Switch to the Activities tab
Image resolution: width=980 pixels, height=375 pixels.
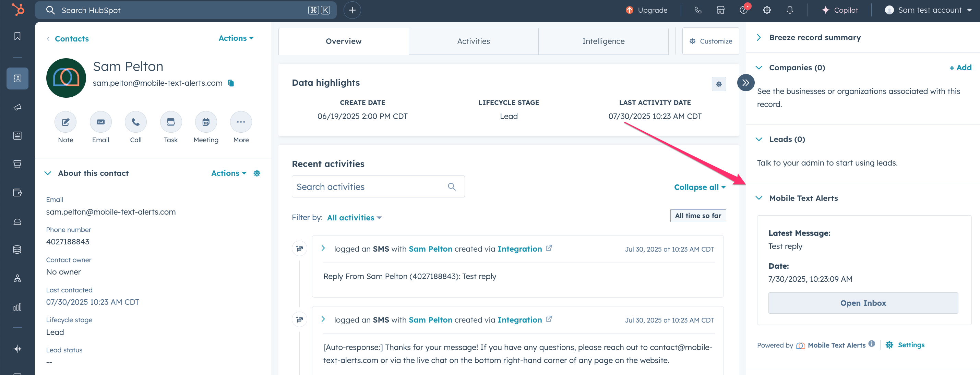[x=473, y=41]
